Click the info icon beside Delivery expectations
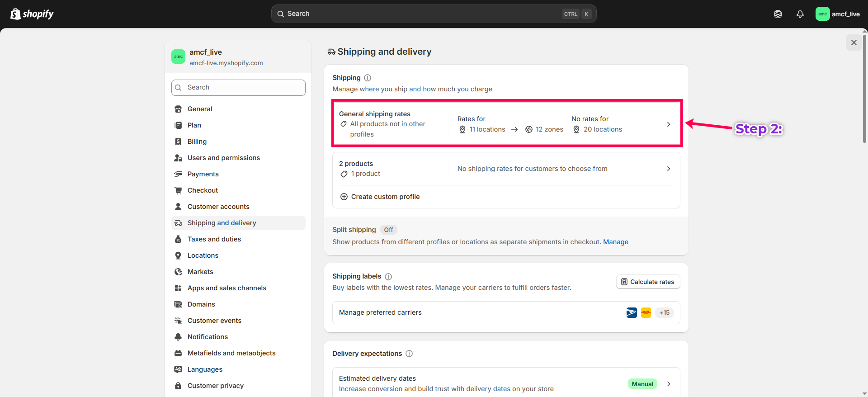Viewport: 868px width, 397px height. point(409,354)
